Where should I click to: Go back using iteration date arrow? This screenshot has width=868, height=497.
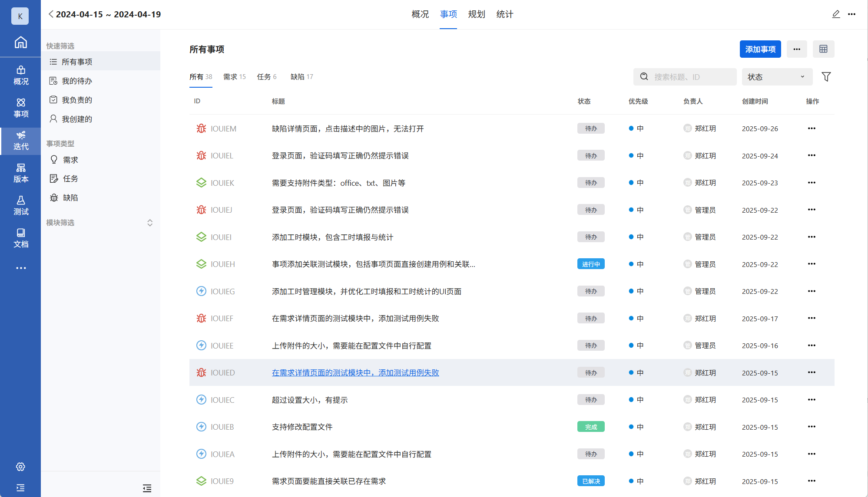point(51,14)
